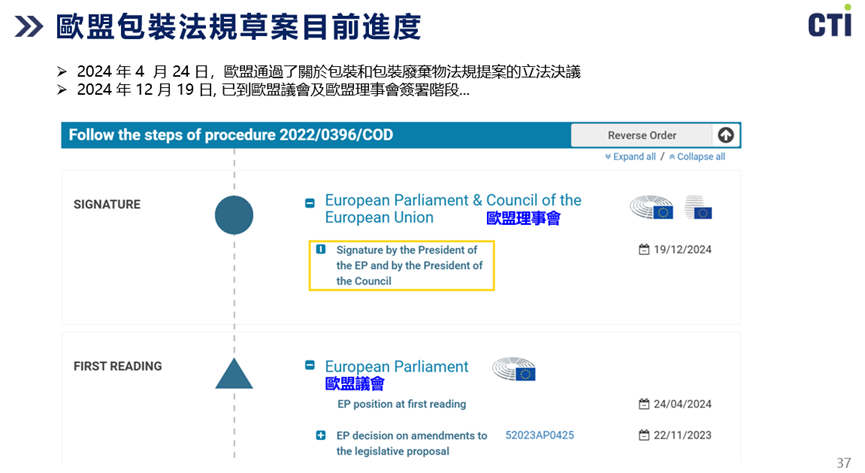
Task: Click the Council of the EU flag logo
Action: coord(698,208)
